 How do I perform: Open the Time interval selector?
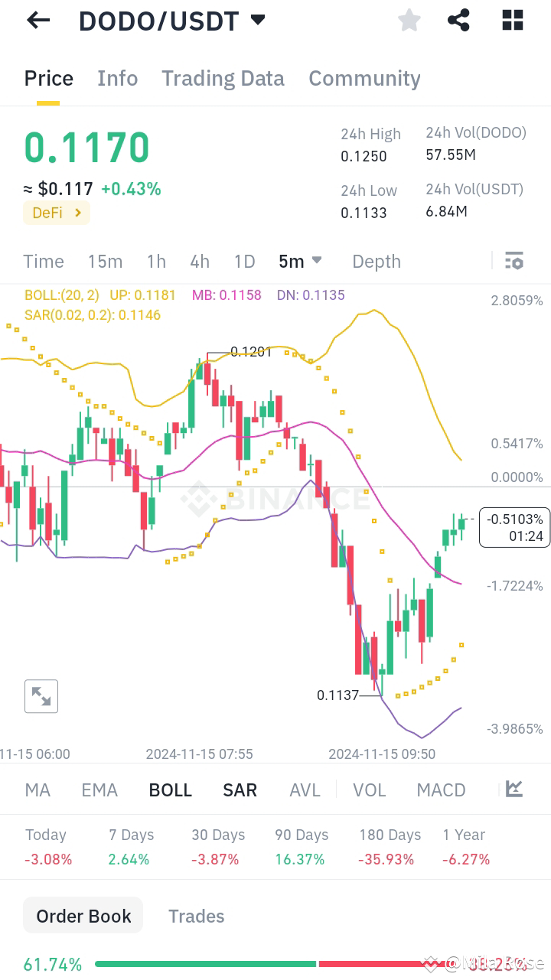pyautogui.click(x=43, y=261)
